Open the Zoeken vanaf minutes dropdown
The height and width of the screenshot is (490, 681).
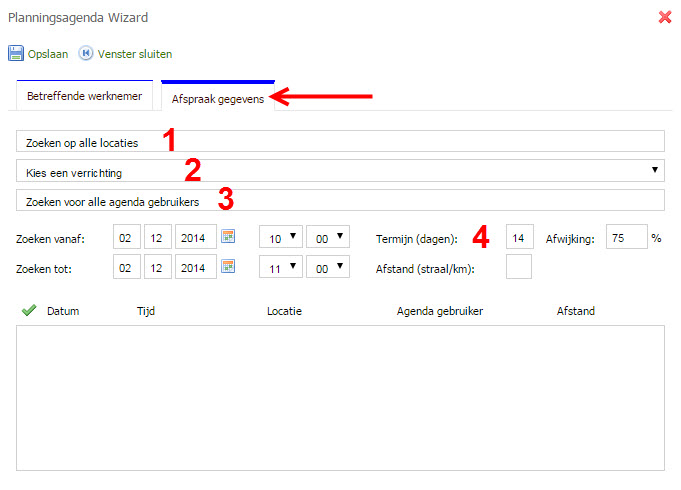(327, 238)
